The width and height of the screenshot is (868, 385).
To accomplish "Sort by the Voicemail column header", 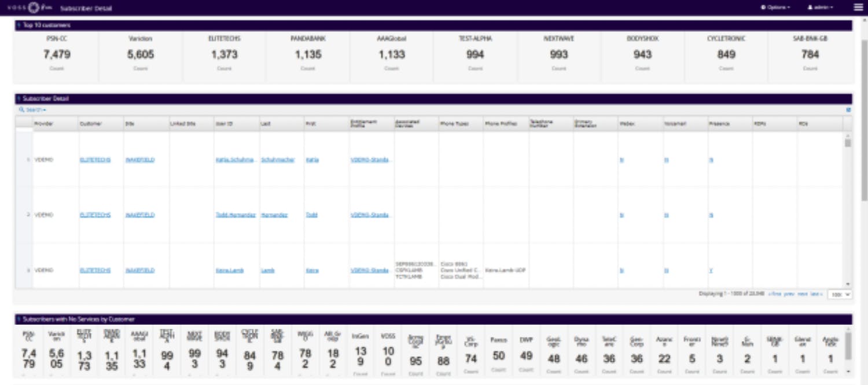I will click(686, 123).
